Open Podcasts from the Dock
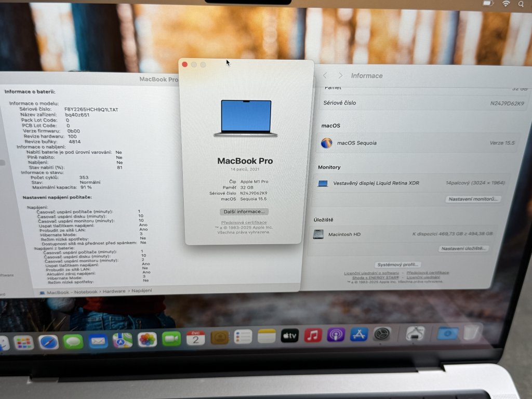The height and width of the screenshot is (399, 532). (336, 335)
